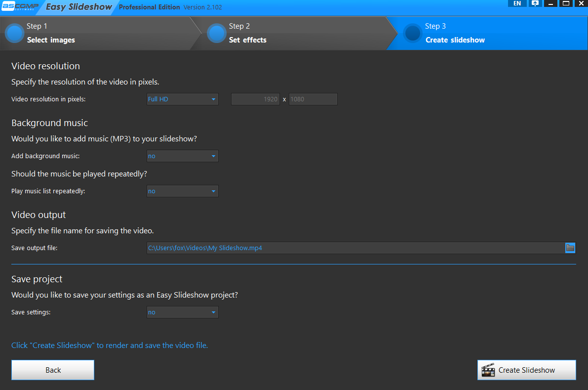Click 'Version 2.102' text in title bar

point(202,7)
